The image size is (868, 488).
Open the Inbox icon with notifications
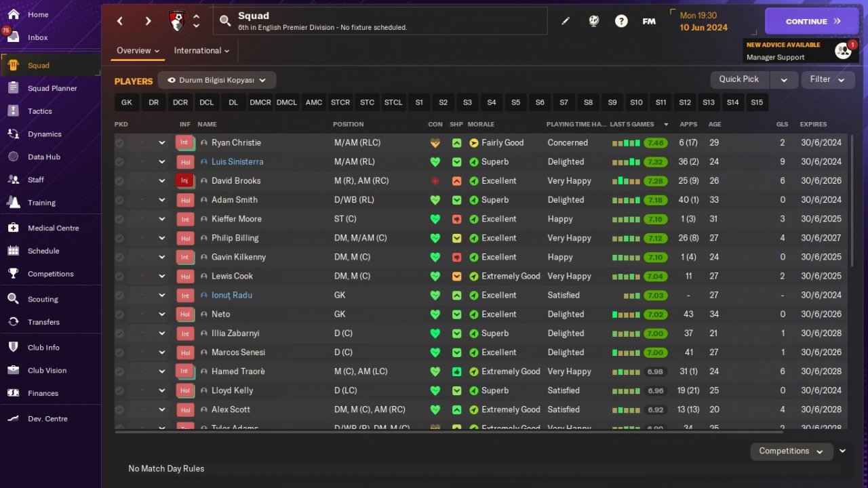coord(13,37)
